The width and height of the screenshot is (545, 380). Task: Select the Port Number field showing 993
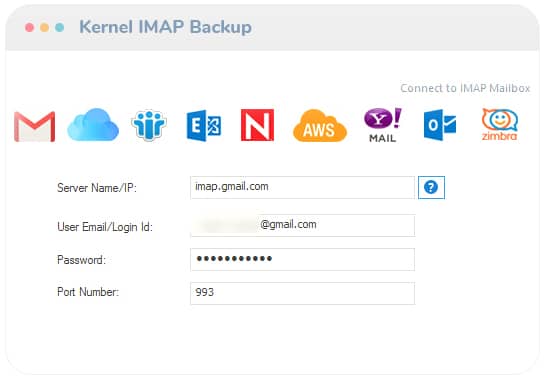coord(302,293)
